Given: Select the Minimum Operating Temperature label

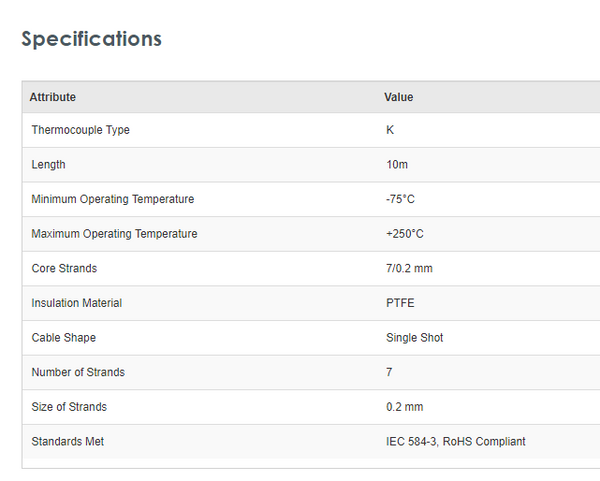Looking at the screenshot, I should [x=113, y=199].
